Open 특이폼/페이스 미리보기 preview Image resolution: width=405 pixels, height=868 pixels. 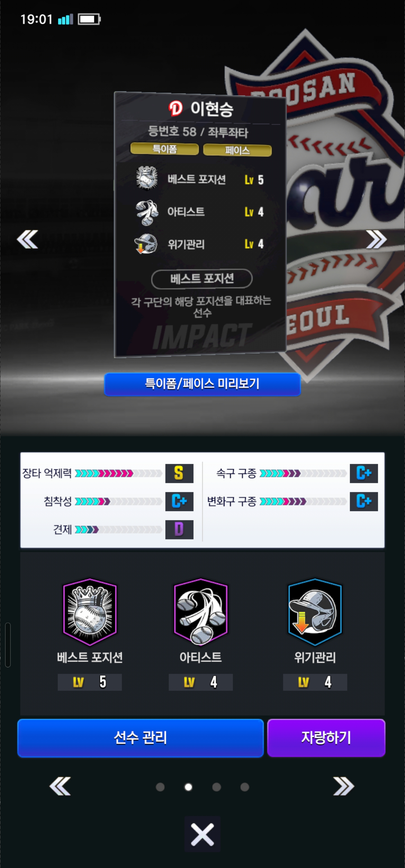(202, 384)
